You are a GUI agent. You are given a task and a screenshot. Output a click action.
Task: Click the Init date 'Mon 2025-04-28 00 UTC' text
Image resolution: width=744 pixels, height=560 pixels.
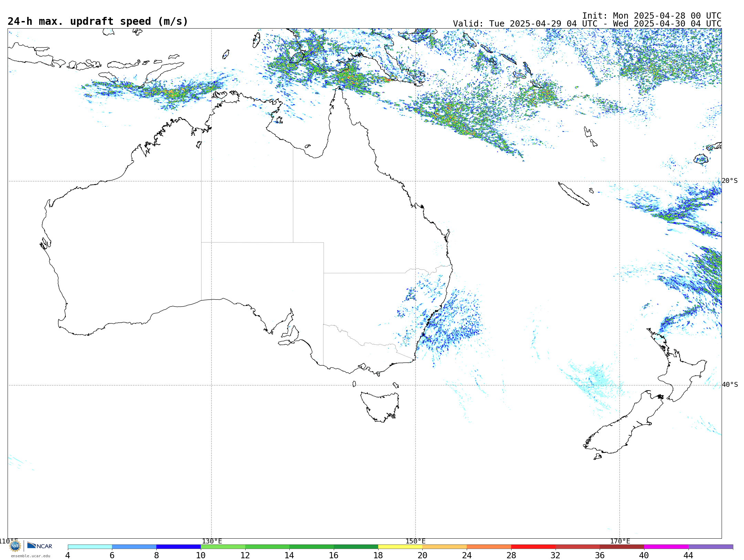tap(667, 16)
